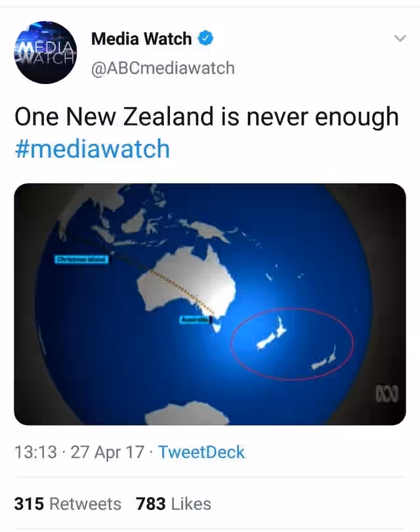Open the TweetDeck source link
The image size is (420, 532).
tap(201, 453)
